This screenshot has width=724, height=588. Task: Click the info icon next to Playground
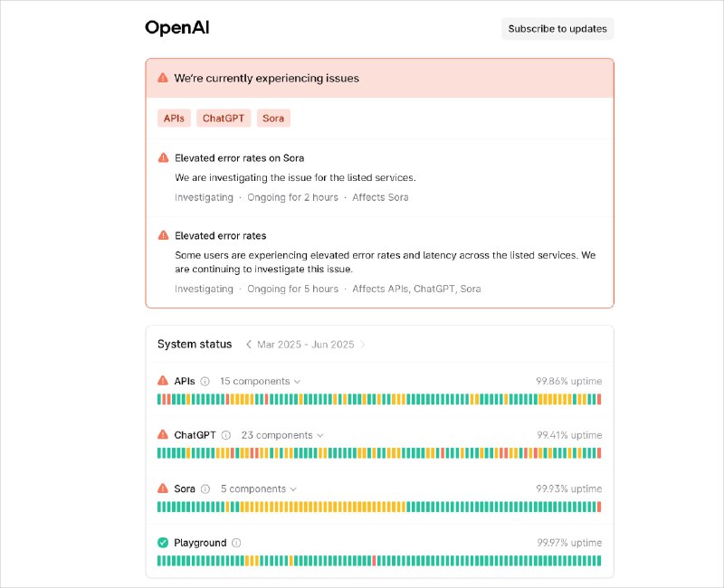234,543
